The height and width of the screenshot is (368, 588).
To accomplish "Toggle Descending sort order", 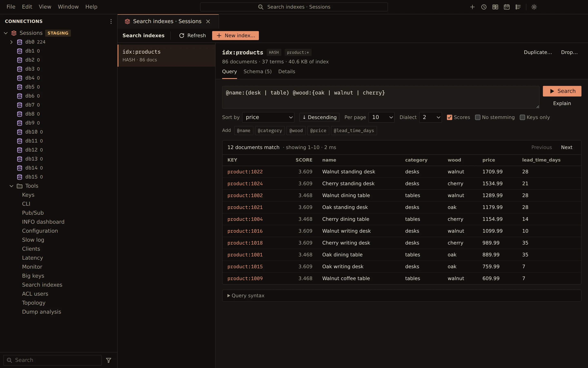I will coord(319,117).
